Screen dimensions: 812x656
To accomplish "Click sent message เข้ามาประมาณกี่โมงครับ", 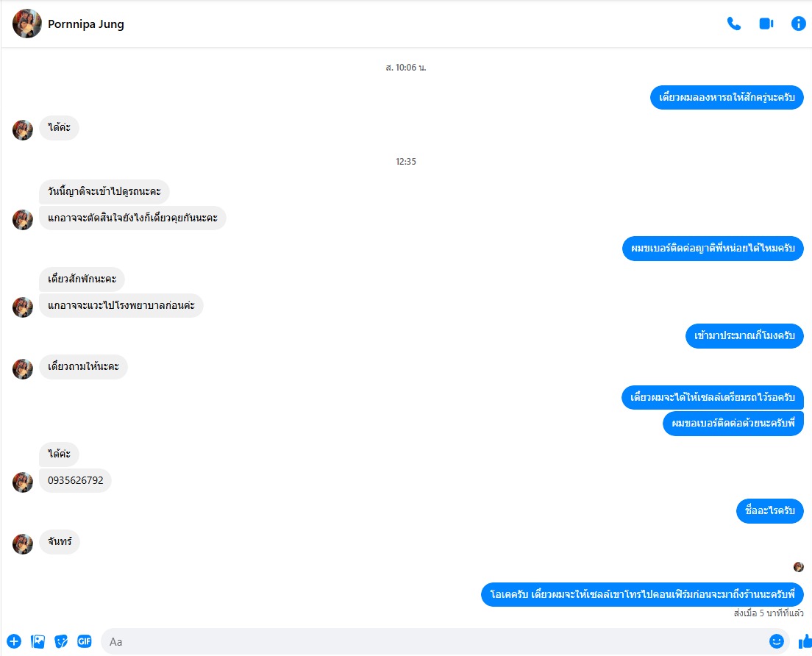I will (744, 335).
